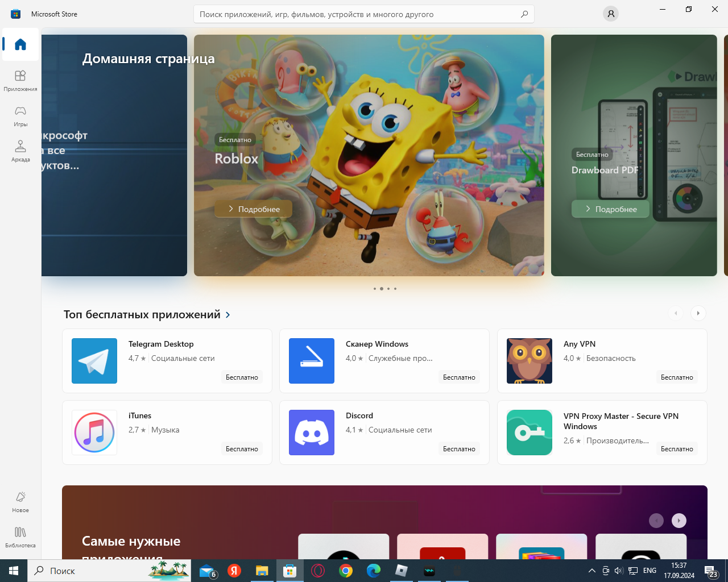Open the Библиотека section in the sidebar
This screenshot has width=728, height=582.
click(20, 537)
